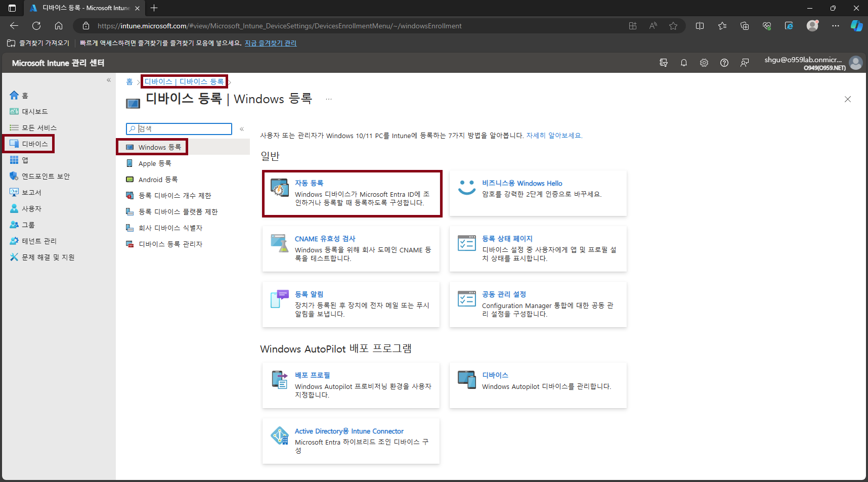
Task: Refresh the page in browser
Action: (36, 26)
